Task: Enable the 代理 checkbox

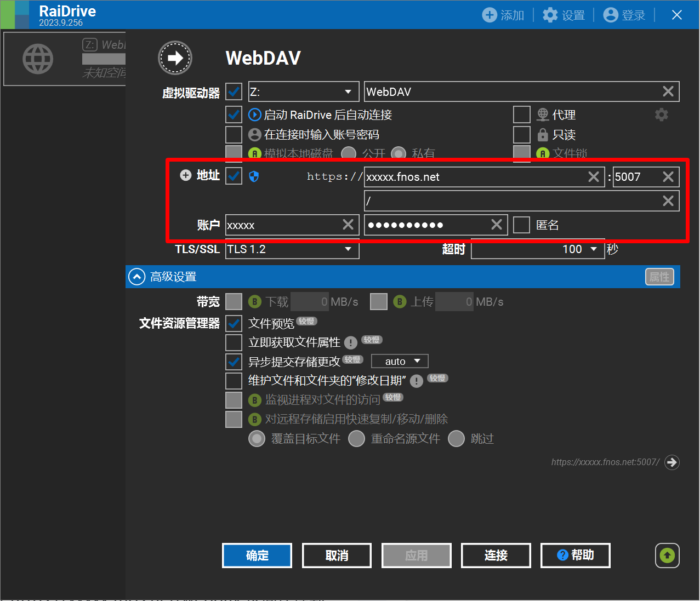Action: (522, 115)
